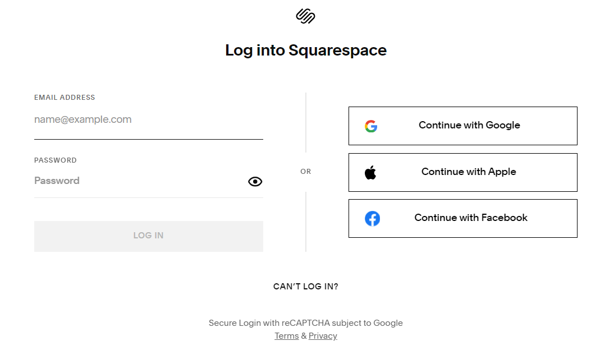
Task: Click the Facebook logo icon
Action: pyautogui.click(x=372, y=218)
